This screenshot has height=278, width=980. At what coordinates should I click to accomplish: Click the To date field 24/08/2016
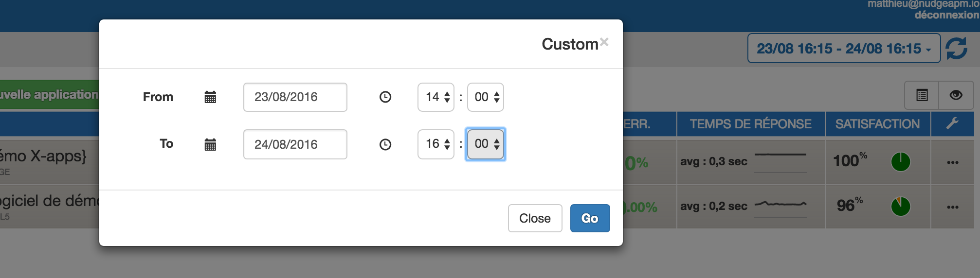295,144
